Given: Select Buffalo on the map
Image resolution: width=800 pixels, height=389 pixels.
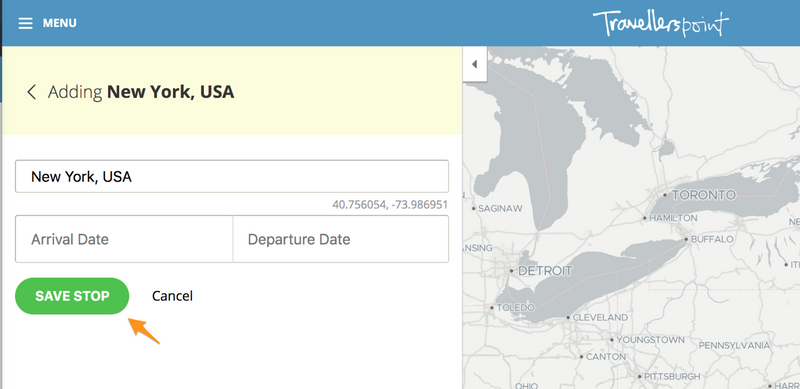Looking at the screenshot, I should [x=686, y=239].
